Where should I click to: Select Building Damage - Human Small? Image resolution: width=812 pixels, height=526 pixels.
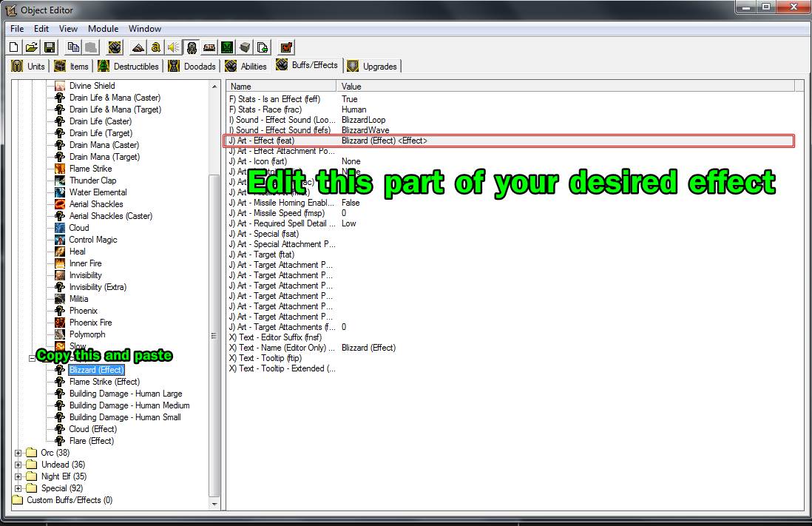125,417
